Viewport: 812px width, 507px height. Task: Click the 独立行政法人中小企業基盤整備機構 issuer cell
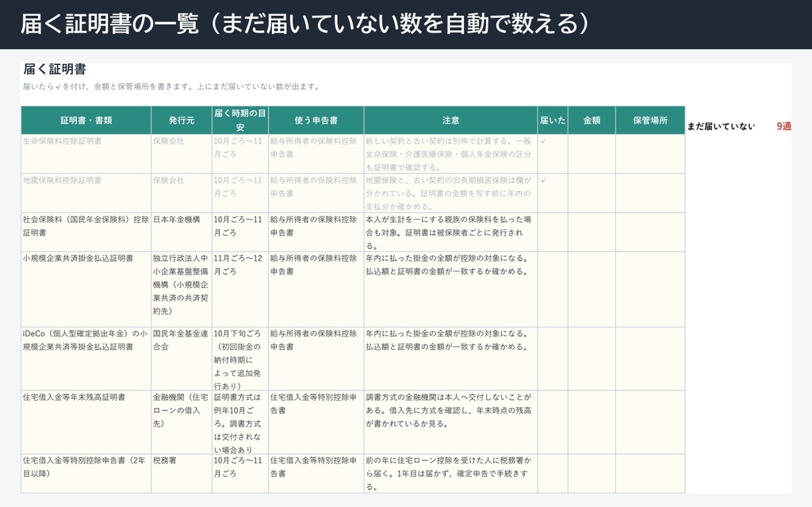click(x=182, y=290)
